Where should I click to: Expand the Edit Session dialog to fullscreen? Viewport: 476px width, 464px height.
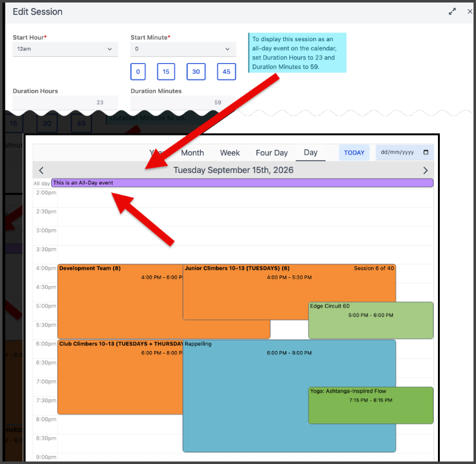[x=452, y=11]
